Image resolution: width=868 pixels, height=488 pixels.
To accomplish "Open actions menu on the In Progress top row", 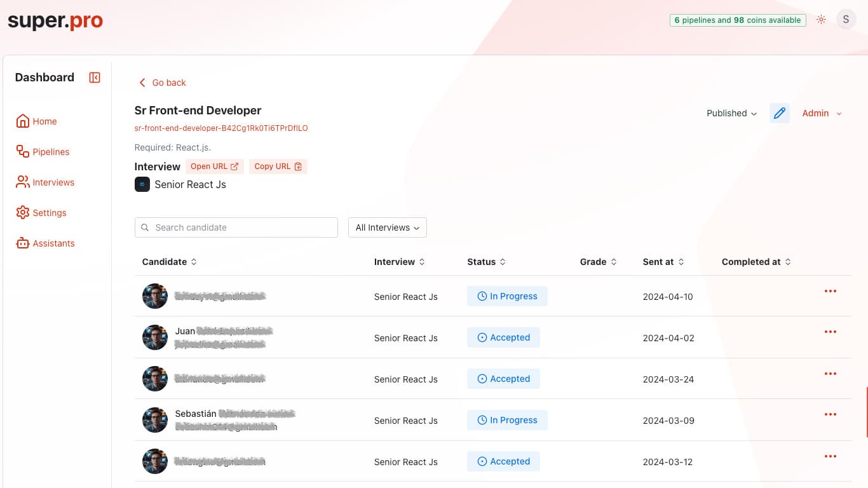I will tap(830, 291).
